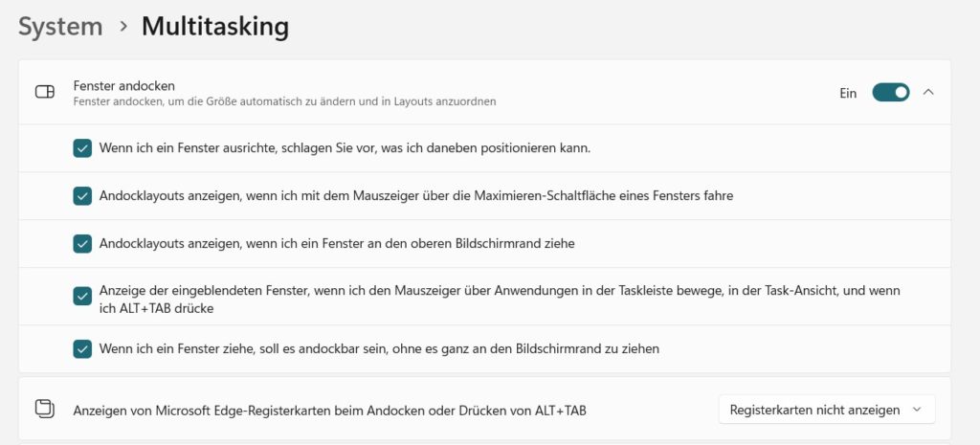Screen dimensions: 980x445
Task: Click the small arrow in Registerkarten dropdown
Action: (917, 410)
